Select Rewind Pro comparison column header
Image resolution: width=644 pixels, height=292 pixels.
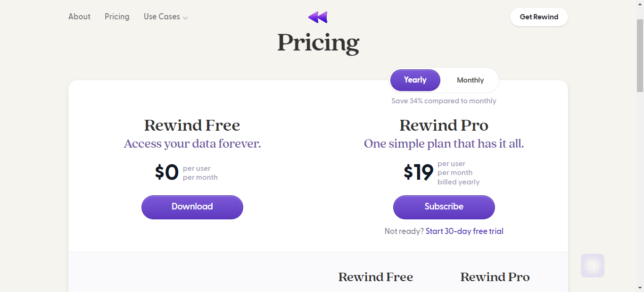pyautogui.click(x=495, y=277)
